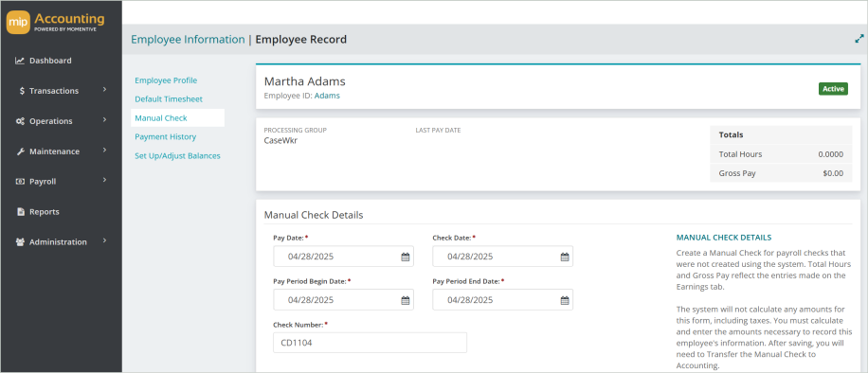Open calendar picker for Pay Date
The width and height of the screenshot is (868, 373).
tap(406, 257)
